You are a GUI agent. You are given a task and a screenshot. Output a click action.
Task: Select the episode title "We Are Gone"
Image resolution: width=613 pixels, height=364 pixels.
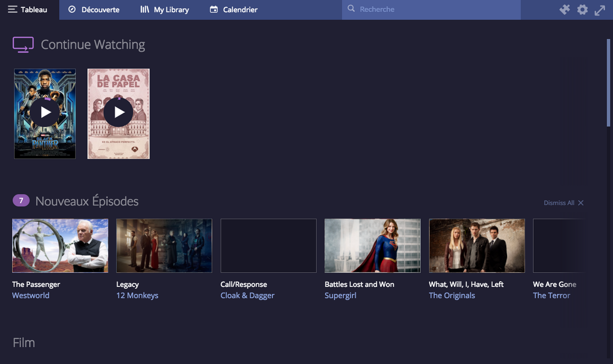[555, 284]
